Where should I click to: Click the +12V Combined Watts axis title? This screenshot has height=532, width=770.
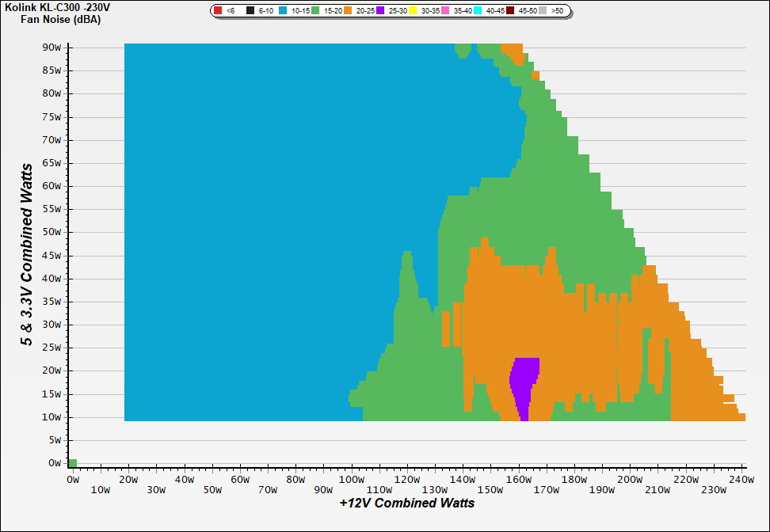tap(407, 503)
